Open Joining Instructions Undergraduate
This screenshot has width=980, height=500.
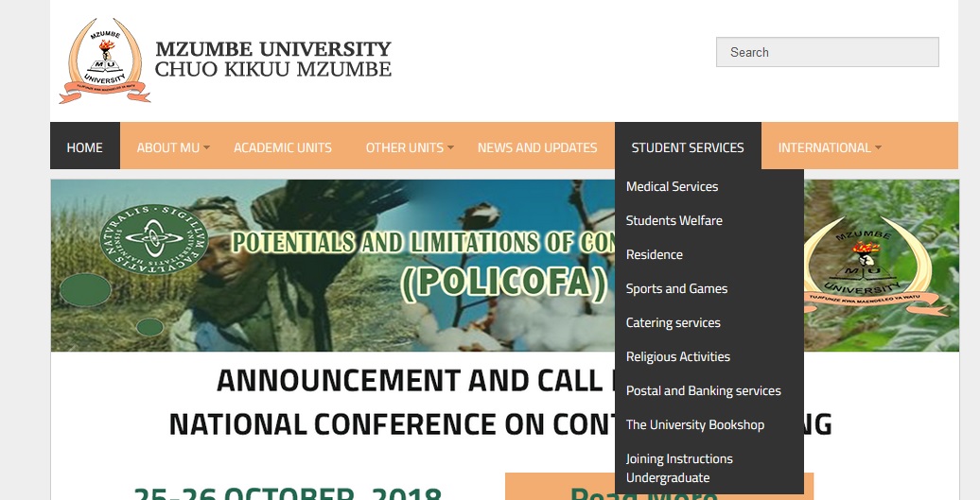(679, 468)
